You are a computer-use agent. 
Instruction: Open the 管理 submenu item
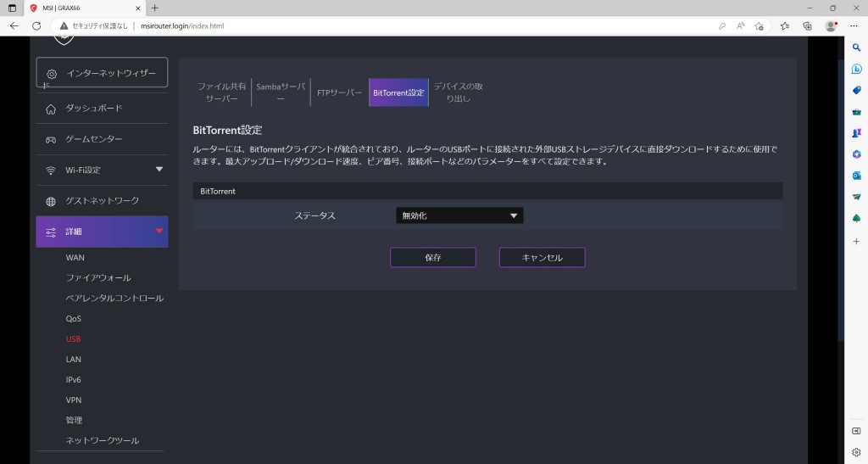click(75, 420)
